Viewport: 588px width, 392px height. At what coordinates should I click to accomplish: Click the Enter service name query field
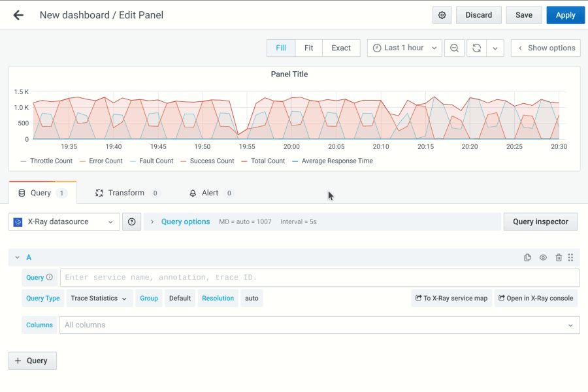click(319, 278)
